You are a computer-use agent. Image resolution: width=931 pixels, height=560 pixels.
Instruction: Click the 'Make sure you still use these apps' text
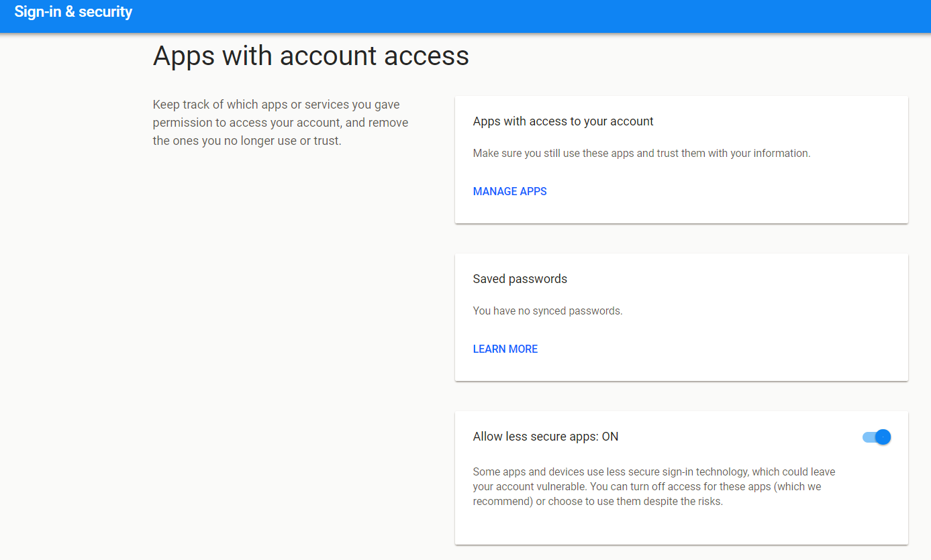pos(642,154)
